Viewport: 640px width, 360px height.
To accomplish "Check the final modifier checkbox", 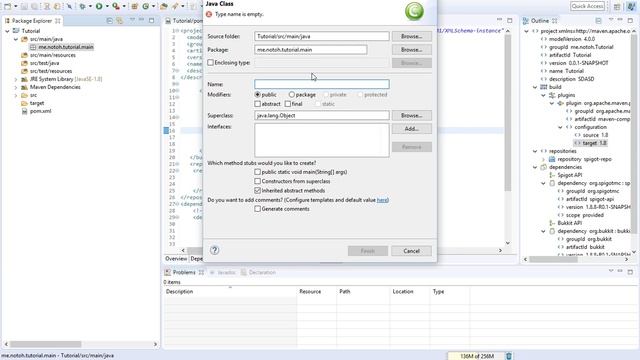I will coord(288,104).
